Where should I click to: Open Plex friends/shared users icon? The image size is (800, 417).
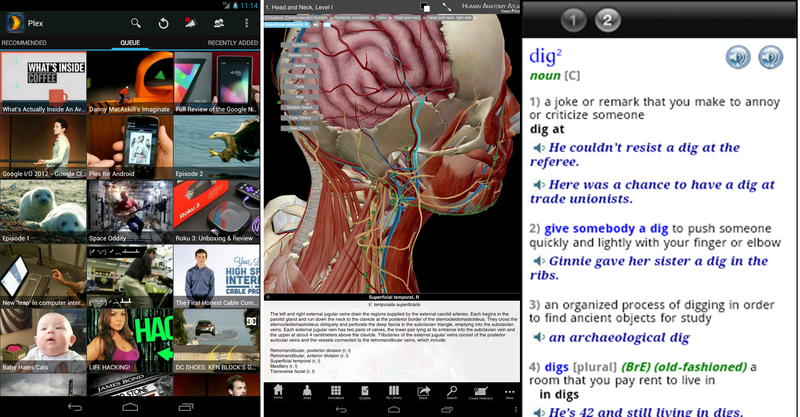219,23
